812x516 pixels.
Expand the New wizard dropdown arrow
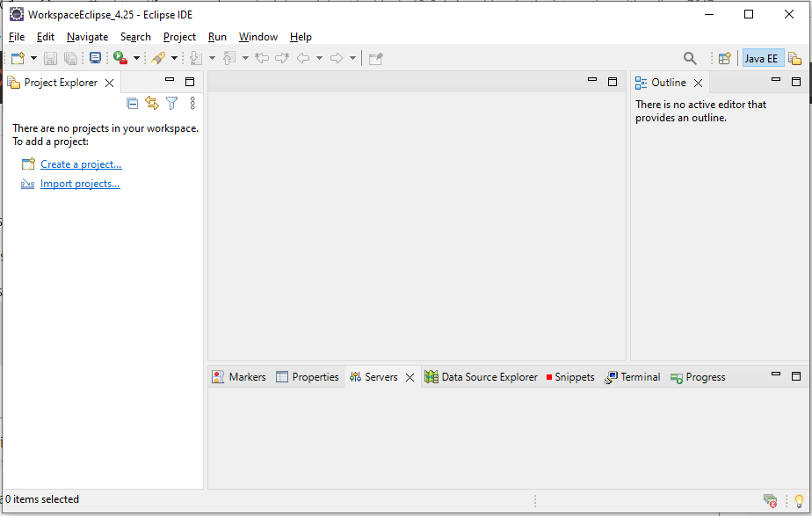33,58
